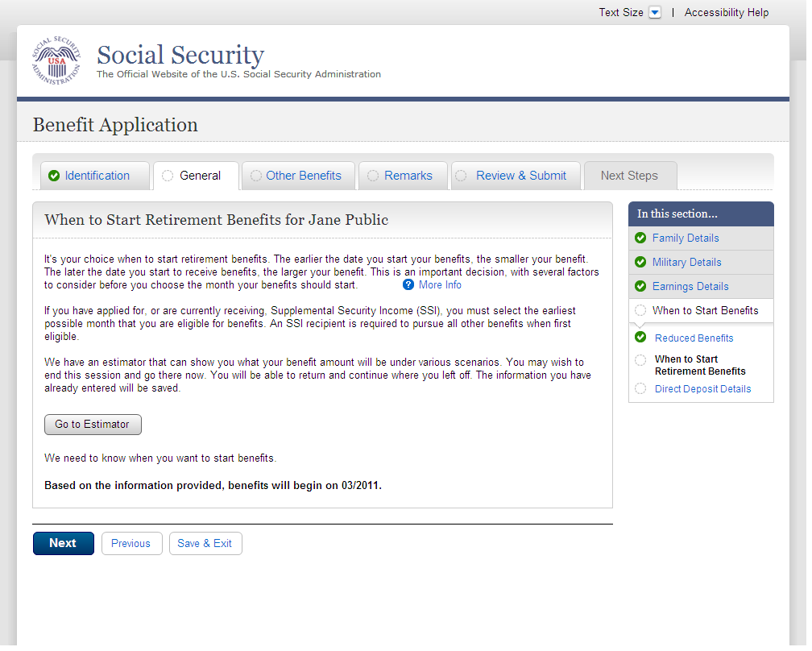Click the green checkmark beside Military Details
This screenshot has height=651, width=812.
tap(640, 263)
